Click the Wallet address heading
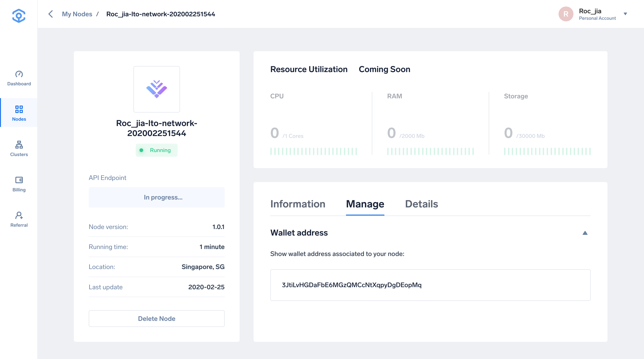 coord(299,233)
